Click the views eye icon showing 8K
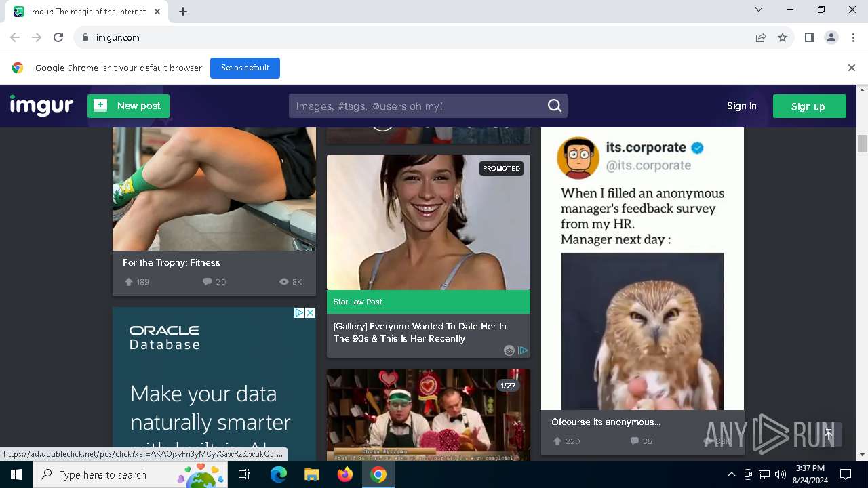Screen dimensions: 868x488 pyautogui.click(x=284, y=282)
